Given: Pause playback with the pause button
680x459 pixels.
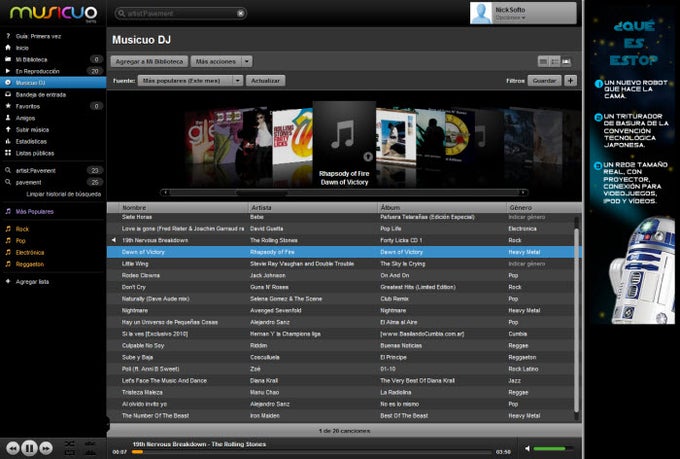Looking at the screenshot, I should (29, 448).
